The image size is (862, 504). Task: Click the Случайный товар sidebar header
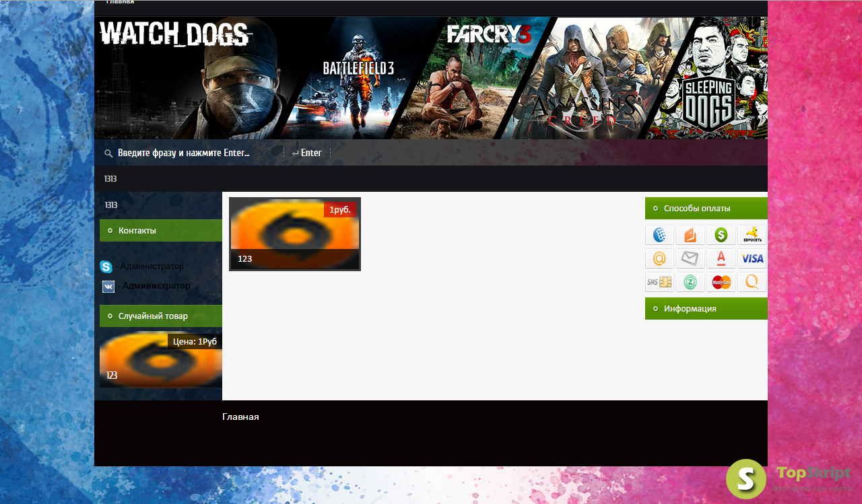pyautogui.click(x=161, y=316)
